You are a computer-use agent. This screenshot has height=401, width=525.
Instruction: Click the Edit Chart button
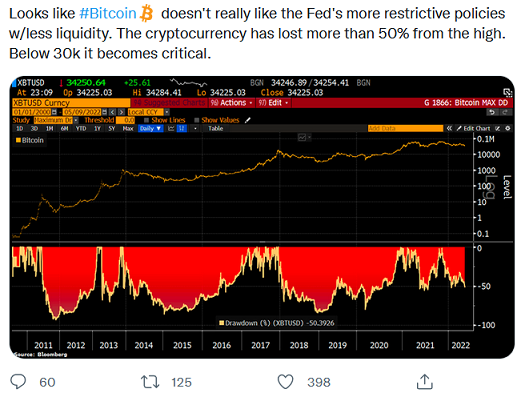(x=473, y=128)
